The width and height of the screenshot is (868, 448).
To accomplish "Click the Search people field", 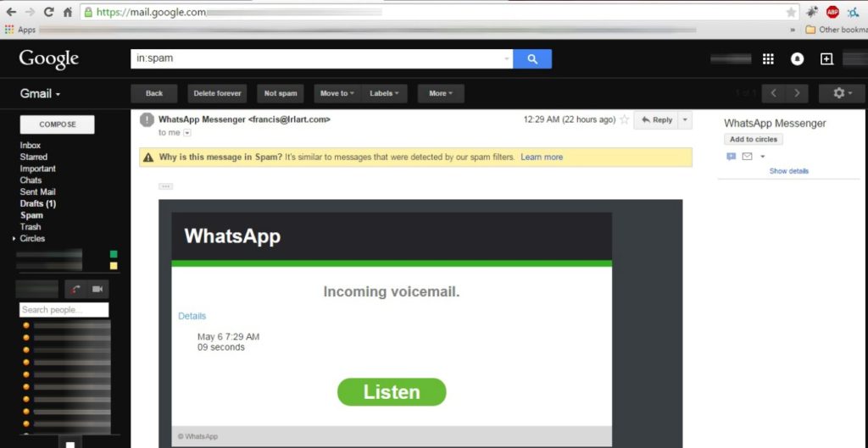I will [64, 310].
